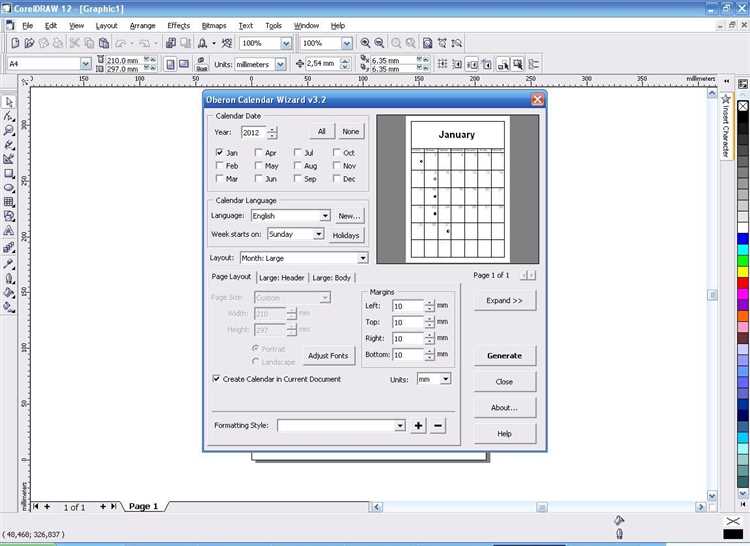
Task: Click the New document toolbar icon
Action: pos(15,43)
